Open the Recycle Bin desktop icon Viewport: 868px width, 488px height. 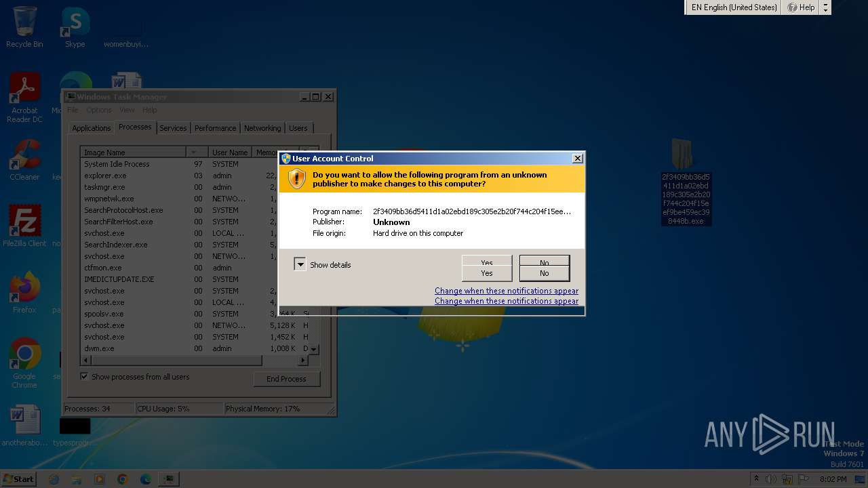(x=24, y=27)
